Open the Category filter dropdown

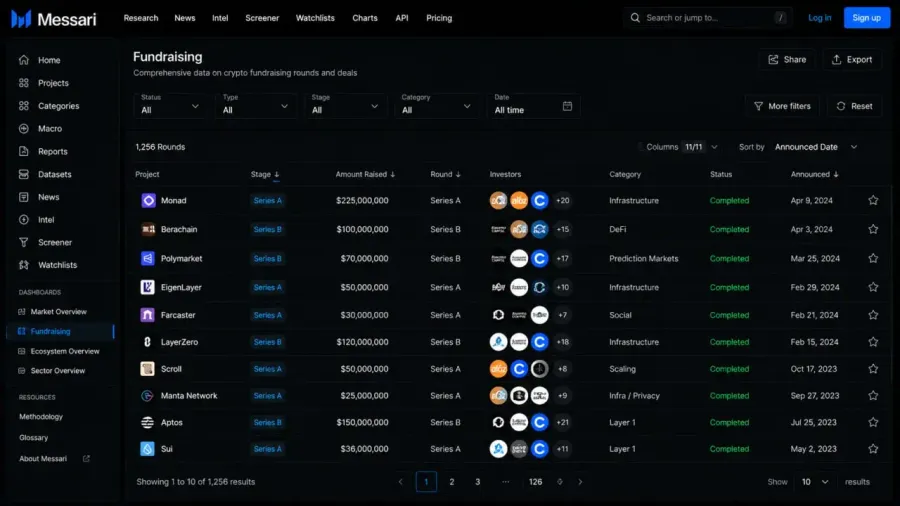[x=436, y=106]
